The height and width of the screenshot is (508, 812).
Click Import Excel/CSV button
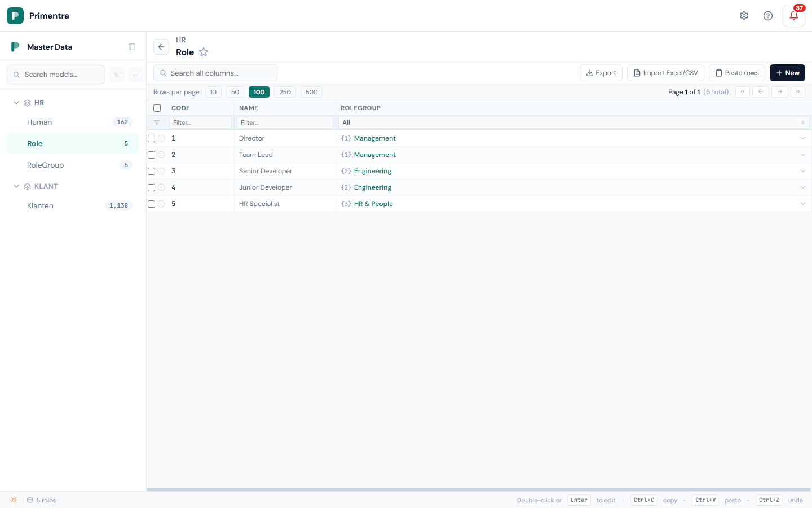665,73
